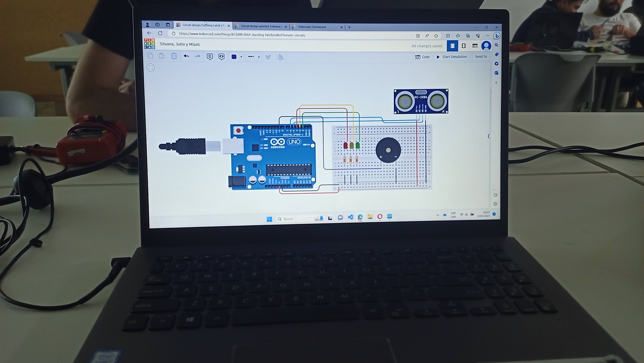Add this page to favorites
The width and height of the screenshot is (644, 363).
(x=436, y=36)
